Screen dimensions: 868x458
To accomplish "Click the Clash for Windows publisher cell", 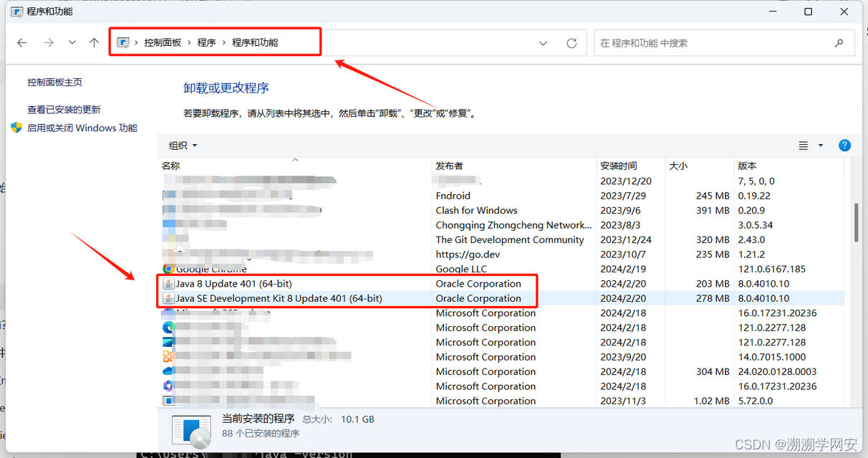I will click(x=476, y=211).
